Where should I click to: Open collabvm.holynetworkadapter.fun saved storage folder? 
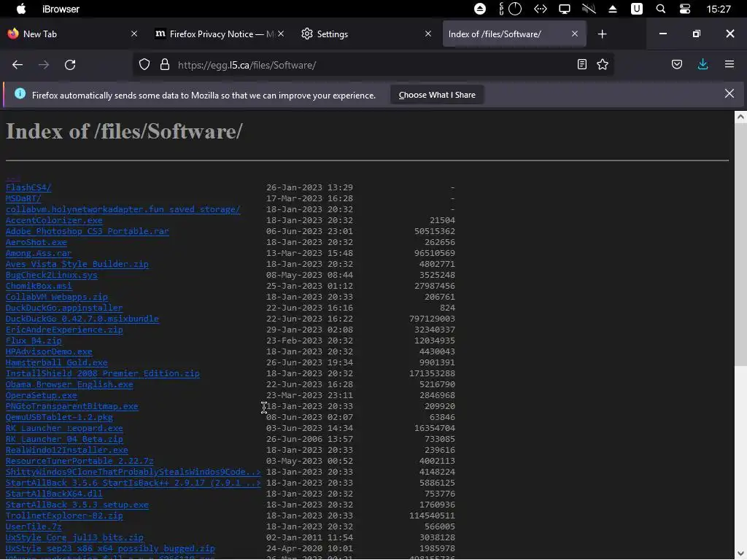click(123, 209)
